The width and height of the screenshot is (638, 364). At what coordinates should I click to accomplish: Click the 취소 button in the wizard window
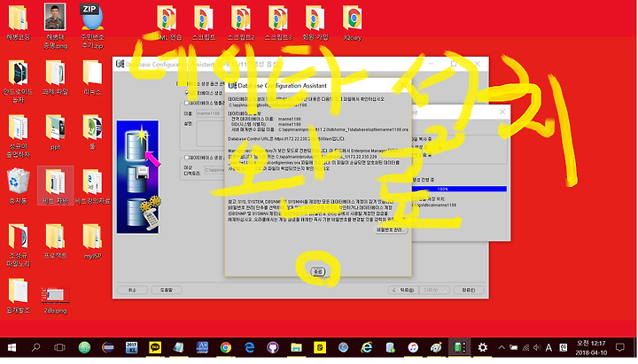[132, 290]
